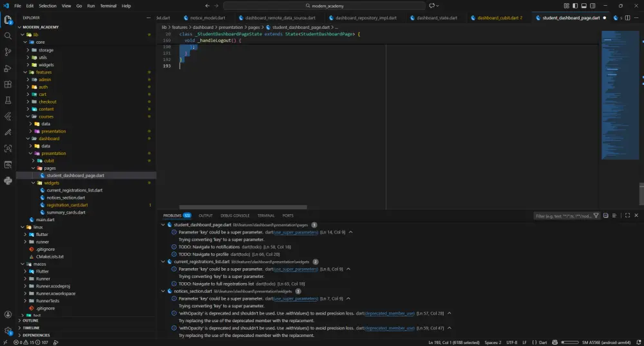Select device SM A556E in status bar
The height and width of the screenshot is (346, 644).
click(606, 342)
